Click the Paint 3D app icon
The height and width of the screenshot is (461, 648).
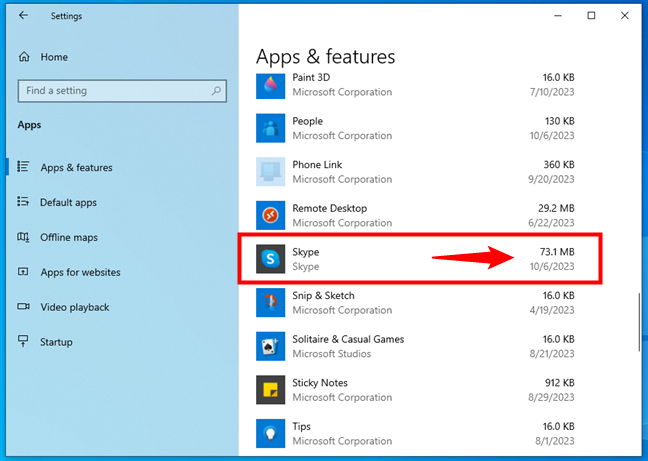click(x=271, y=85)
